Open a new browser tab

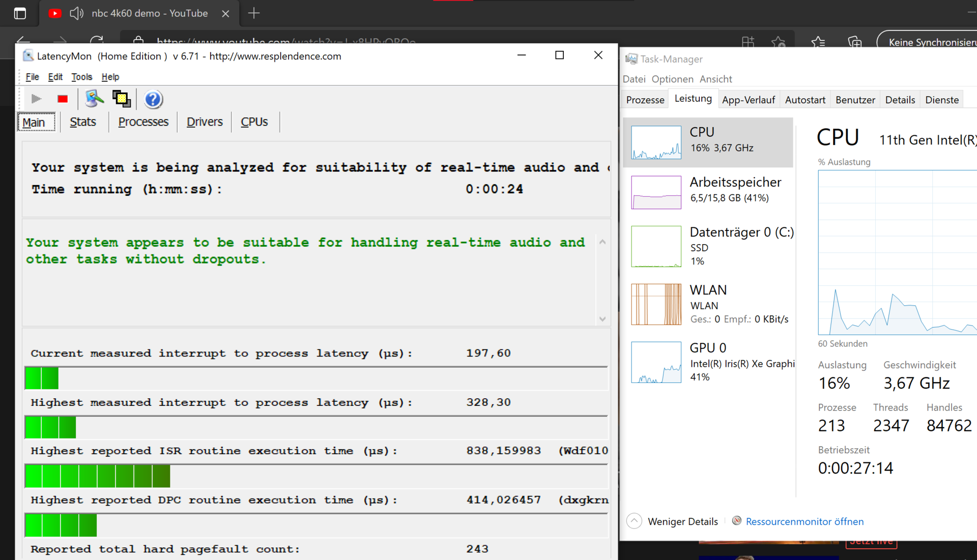[x=254, y=13]
